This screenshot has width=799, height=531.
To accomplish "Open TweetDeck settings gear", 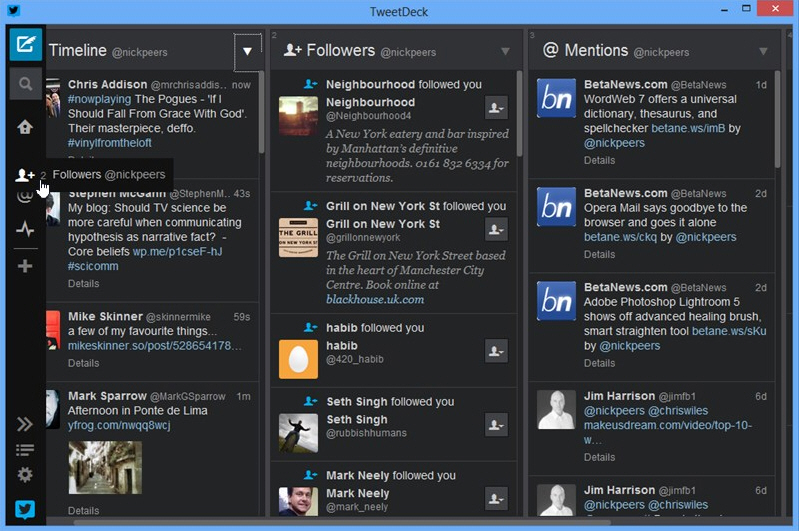I will (x=25, y=474).
